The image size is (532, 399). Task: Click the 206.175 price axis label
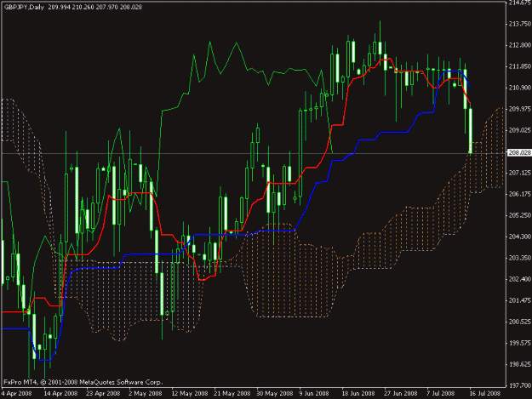pos(519,194)
